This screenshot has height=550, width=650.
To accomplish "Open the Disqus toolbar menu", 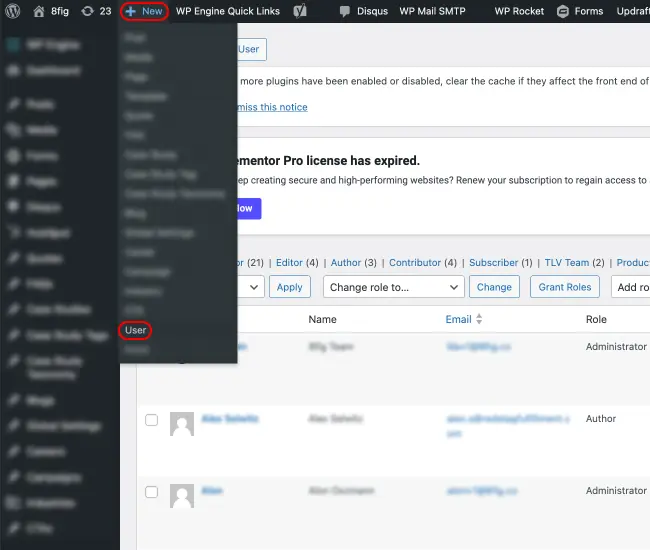I will pyautogui.click(x=372, y=11).
